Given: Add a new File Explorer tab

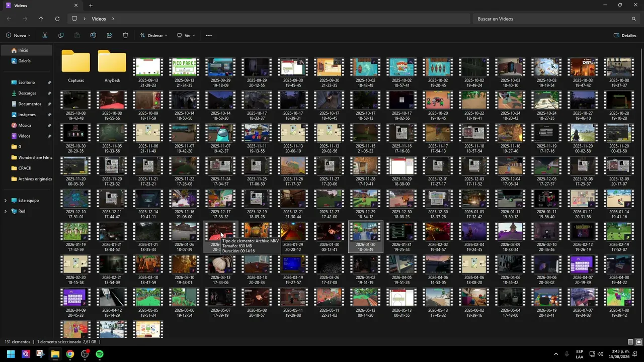Looking at the screenshot, I should click(x=91, y=6).
